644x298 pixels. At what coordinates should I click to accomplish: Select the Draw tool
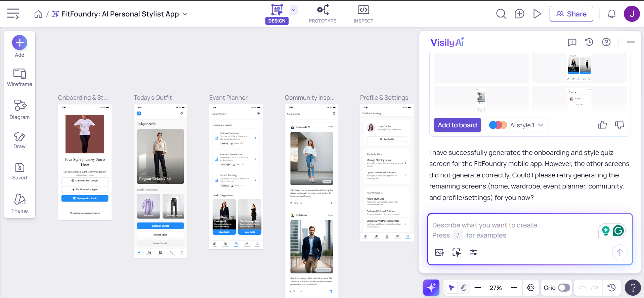click(19, 140)
